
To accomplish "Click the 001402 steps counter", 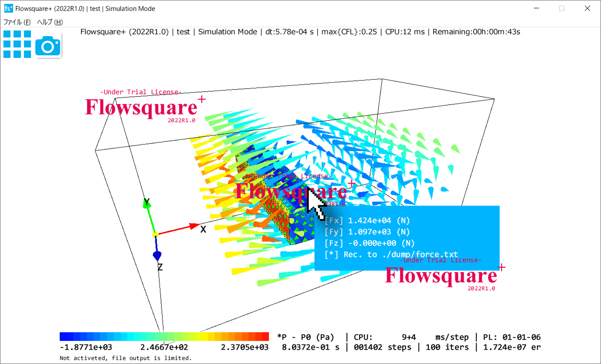I will [x=382, y=347].
